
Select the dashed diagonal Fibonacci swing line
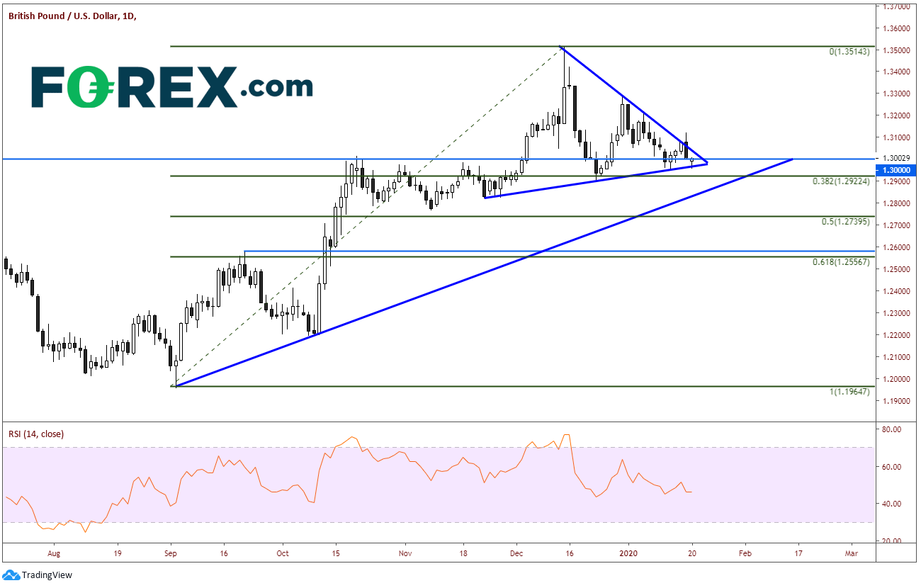368,216
